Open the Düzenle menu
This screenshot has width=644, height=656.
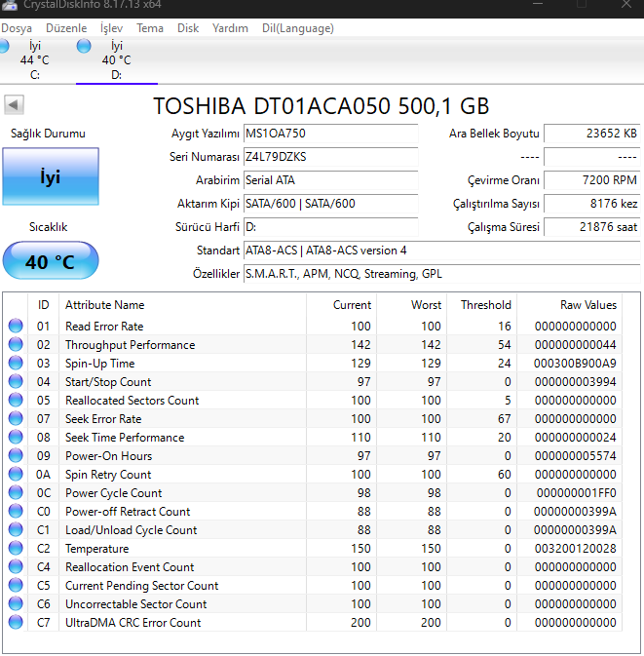point(66,28)
